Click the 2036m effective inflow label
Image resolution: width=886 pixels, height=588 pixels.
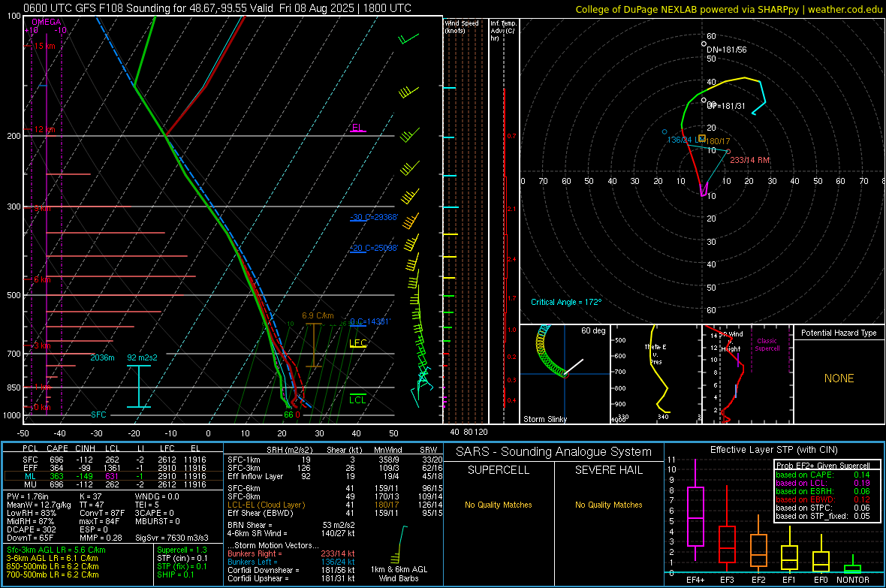tap(102, 357)
